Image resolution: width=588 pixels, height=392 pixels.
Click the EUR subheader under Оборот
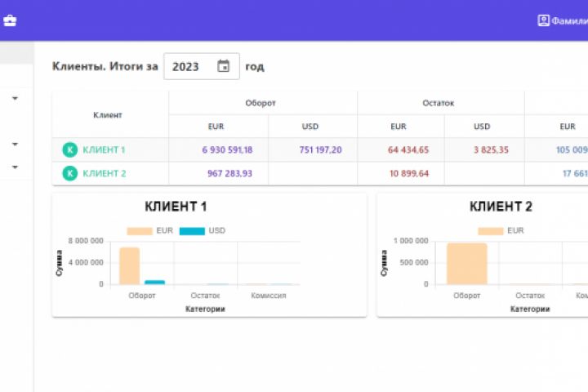216,127
